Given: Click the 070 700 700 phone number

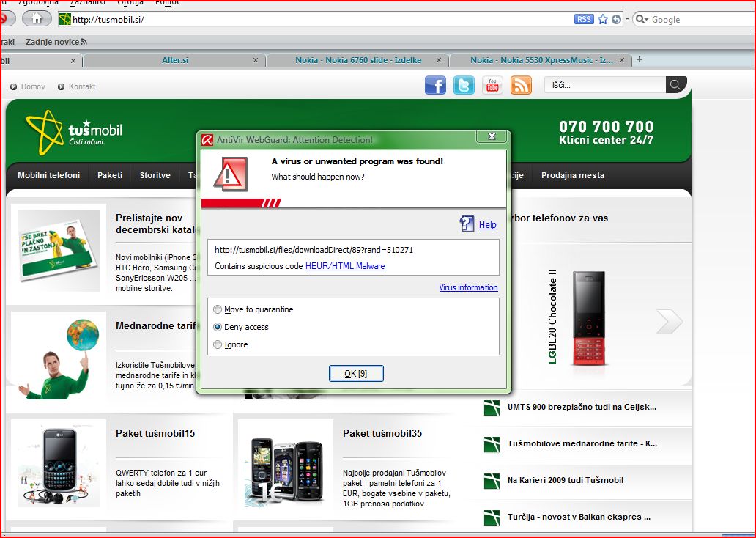Looking at the screenshot, I should pyautogui.click(x=606, y=126).
